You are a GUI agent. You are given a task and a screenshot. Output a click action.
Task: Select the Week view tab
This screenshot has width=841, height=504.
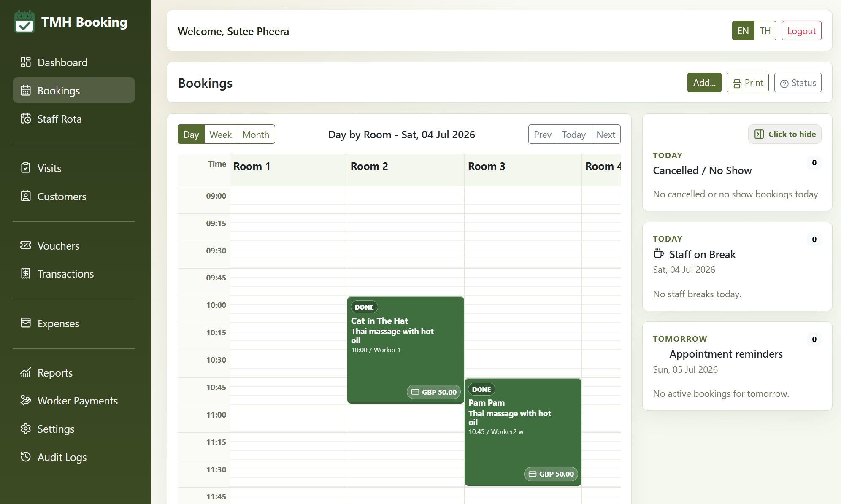[x=221, y=134]
